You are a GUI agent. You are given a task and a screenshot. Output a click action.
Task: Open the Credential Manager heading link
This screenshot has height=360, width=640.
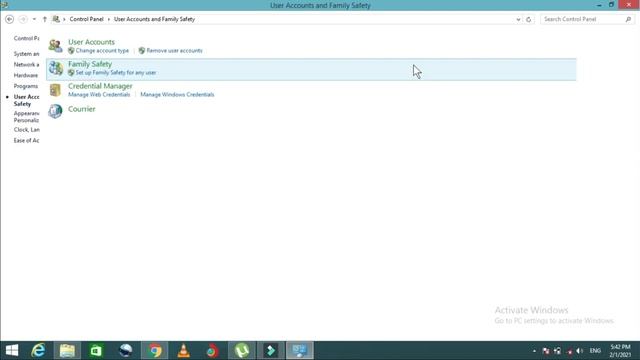pyautogui.click(x=100, y=86)
